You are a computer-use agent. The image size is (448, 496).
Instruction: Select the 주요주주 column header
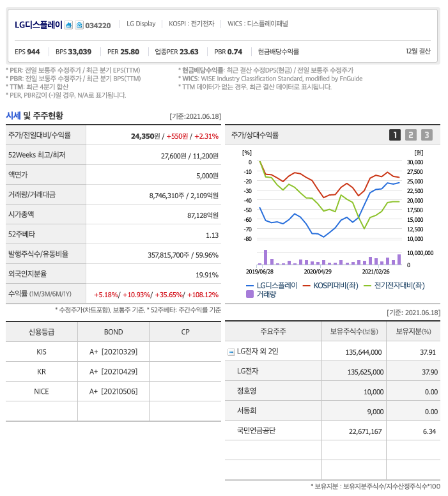point(273,331)
